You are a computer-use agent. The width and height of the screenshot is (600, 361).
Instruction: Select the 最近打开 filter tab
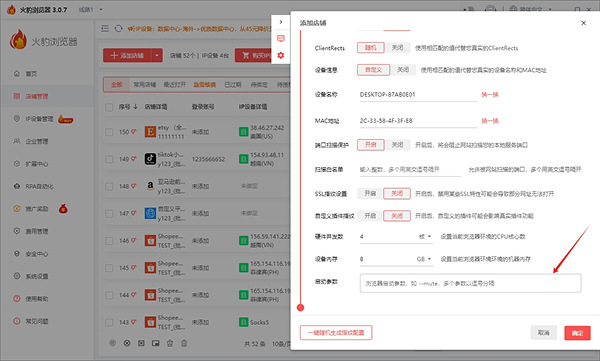[x=174, y=85]
